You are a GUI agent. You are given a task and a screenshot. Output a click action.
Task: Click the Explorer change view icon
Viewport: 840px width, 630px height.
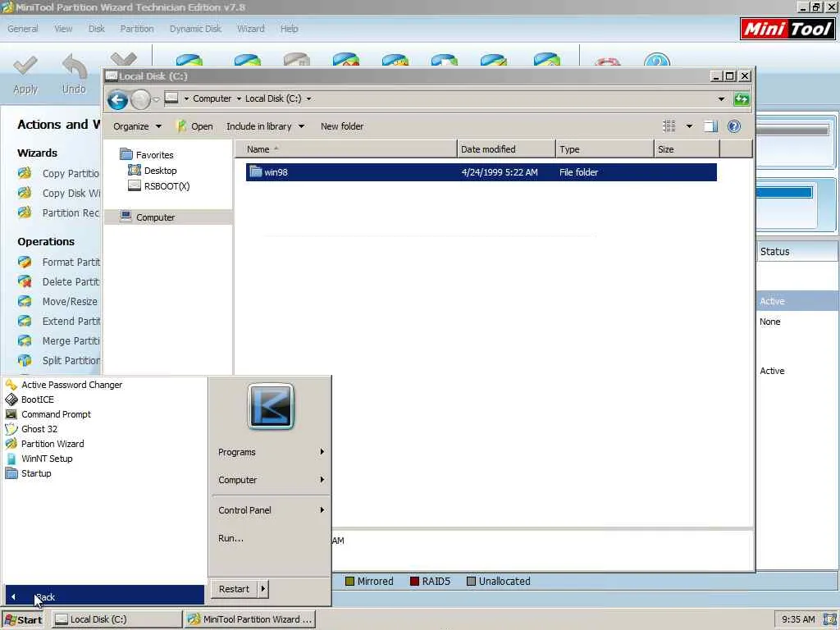pyautogui.click(x=669, y=126)
